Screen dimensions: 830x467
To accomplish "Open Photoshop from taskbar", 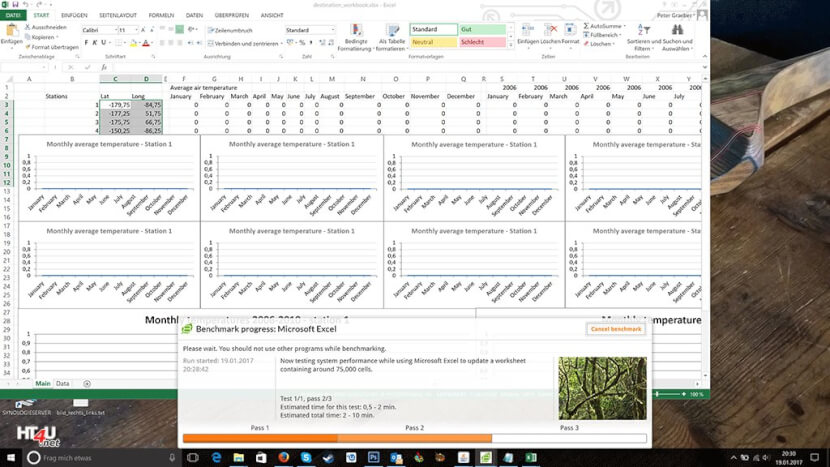I will [x=373, y=457].
